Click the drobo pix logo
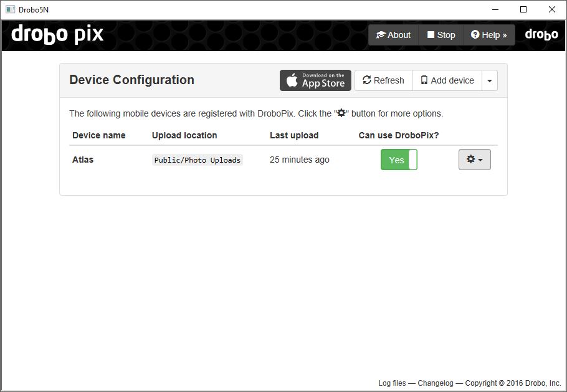Screen dimensions: 567x392 coord(57,35)
